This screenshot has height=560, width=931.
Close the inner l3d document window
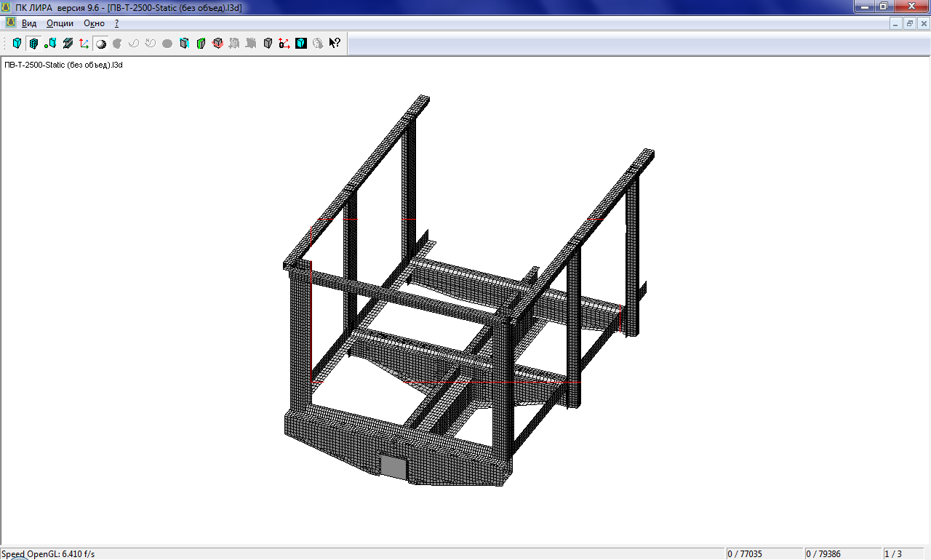pos(924,23)
